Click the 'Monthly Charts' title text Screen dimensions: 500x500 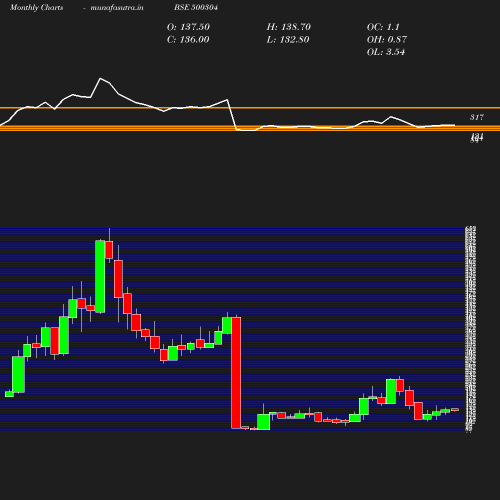click(x=37, y=8)
